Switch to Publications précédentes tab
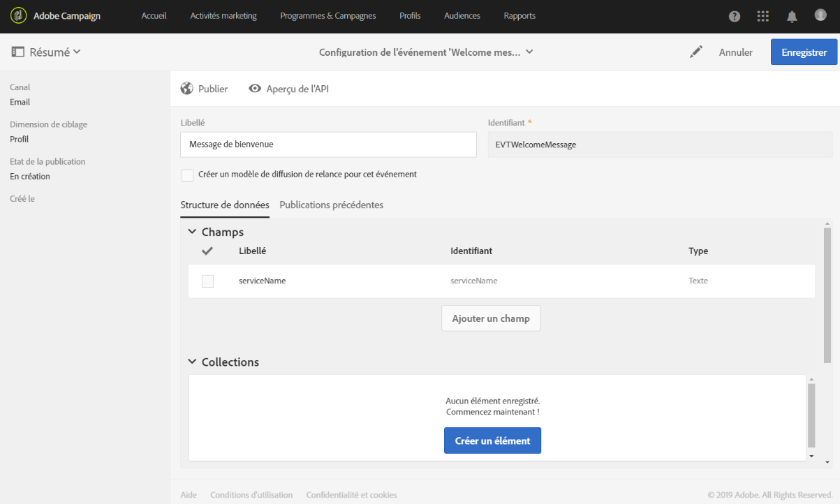The height and width of the screenshot is (504, 840). (331, 205)
